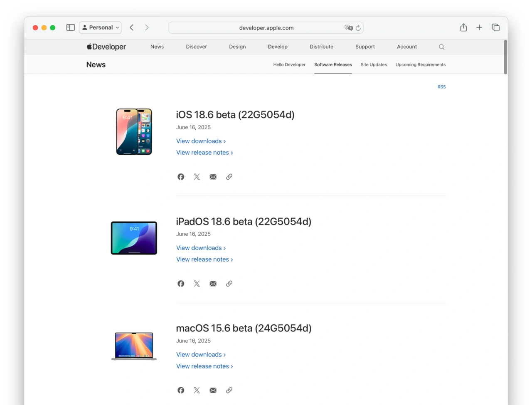
Task: Select Upcoming Requirements tab
Action: (x=420, y=65)
